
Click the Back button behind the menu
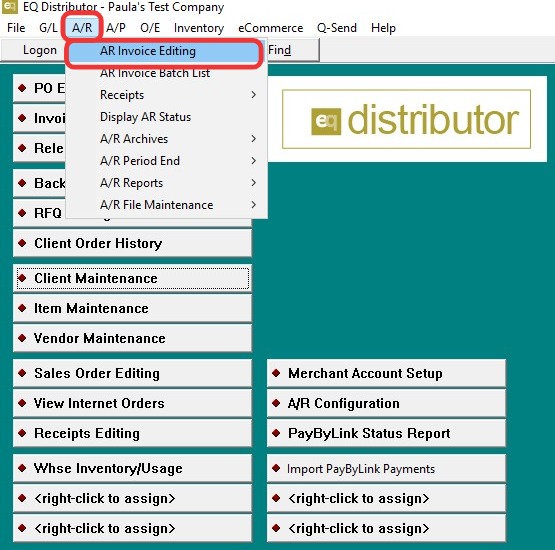(x=39, y=183)
